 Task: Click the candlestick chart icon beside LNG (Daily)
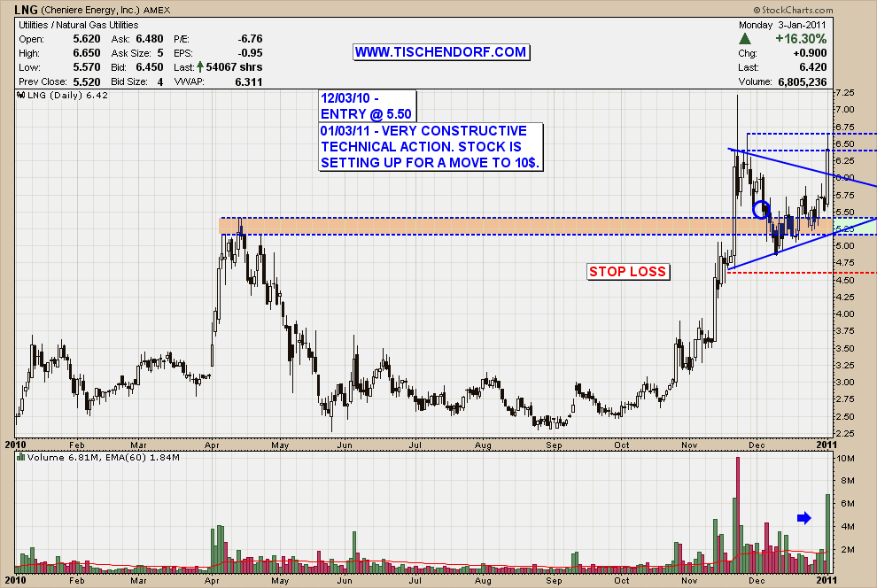(20, 94)
